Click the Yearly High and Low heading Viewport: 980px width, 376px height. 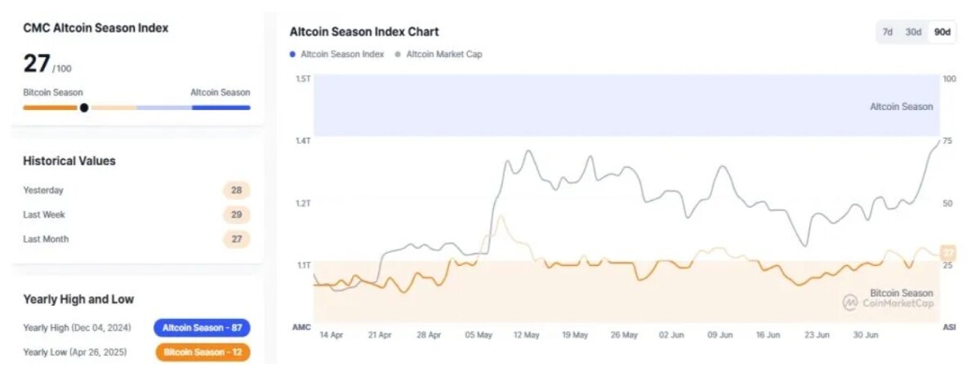click(x=78, y=299)
